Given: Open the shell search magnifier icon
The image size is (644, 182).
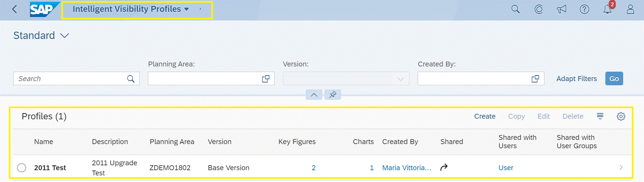Looking at the screenshot, I should [x=515, y=9].
